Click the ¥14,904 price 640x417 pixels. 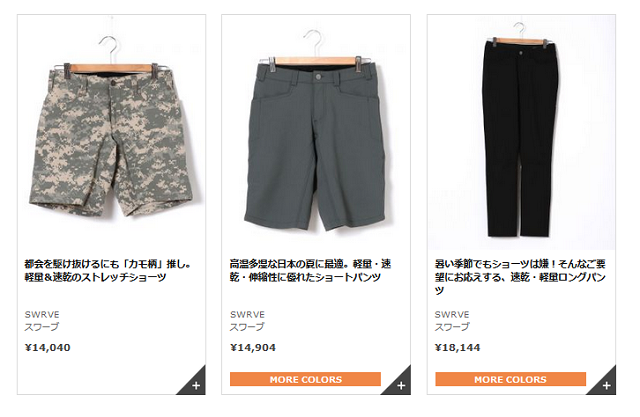[x=253, y=348]
